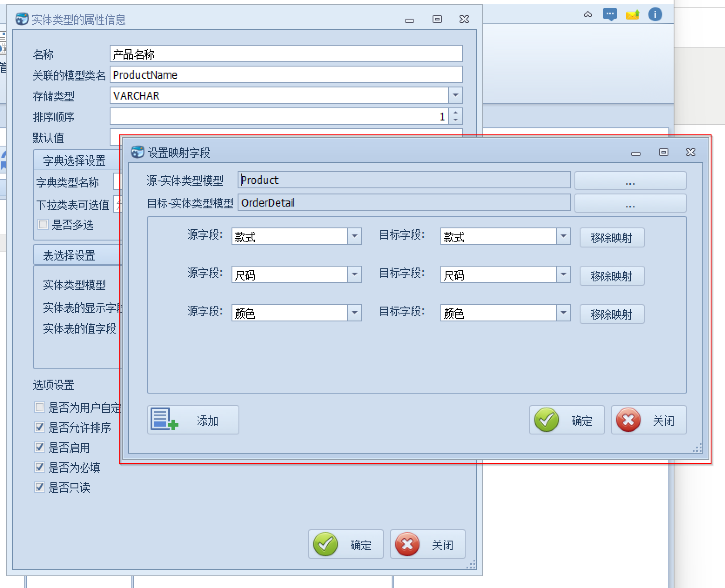This screenshot has width=725, height=588.
Task: Collapse ribbon with the up-caret icon
Action: [587, 14]
